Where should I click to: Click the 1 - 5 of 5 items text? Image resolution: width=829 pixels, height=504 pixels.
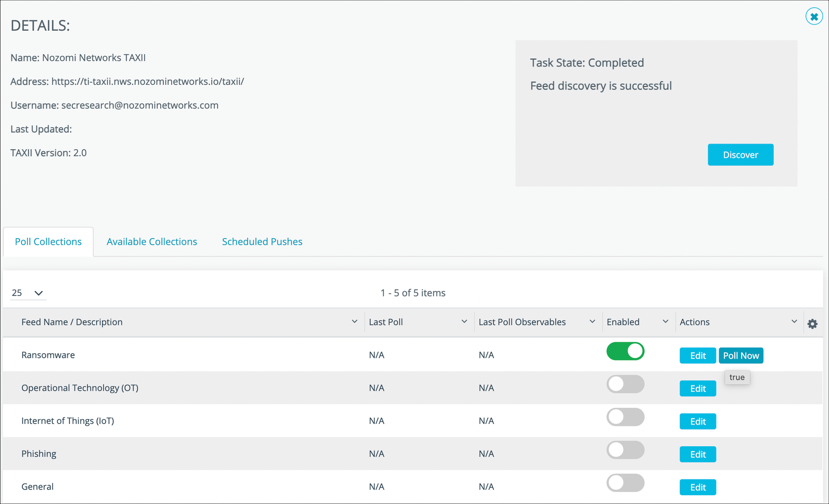pyautogui.click(x=413, y=293)
